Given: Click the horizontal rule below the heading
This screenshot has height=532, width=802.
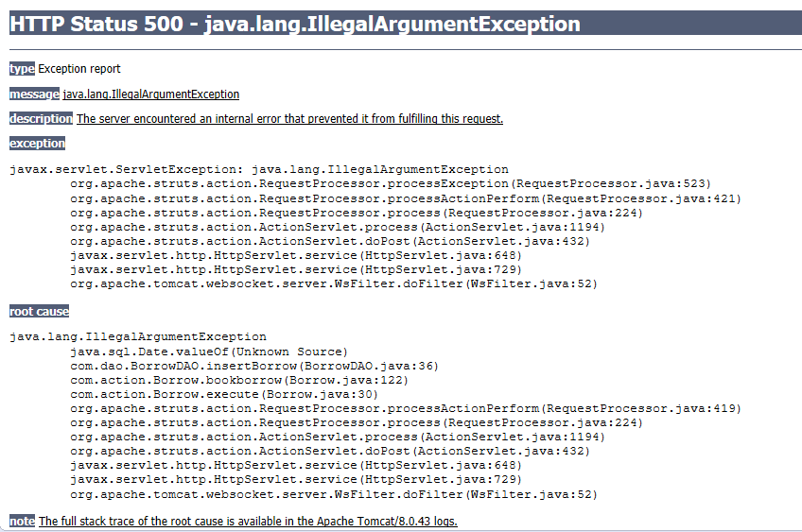Looking at the screenshot, I should click(x=401, y=49).
